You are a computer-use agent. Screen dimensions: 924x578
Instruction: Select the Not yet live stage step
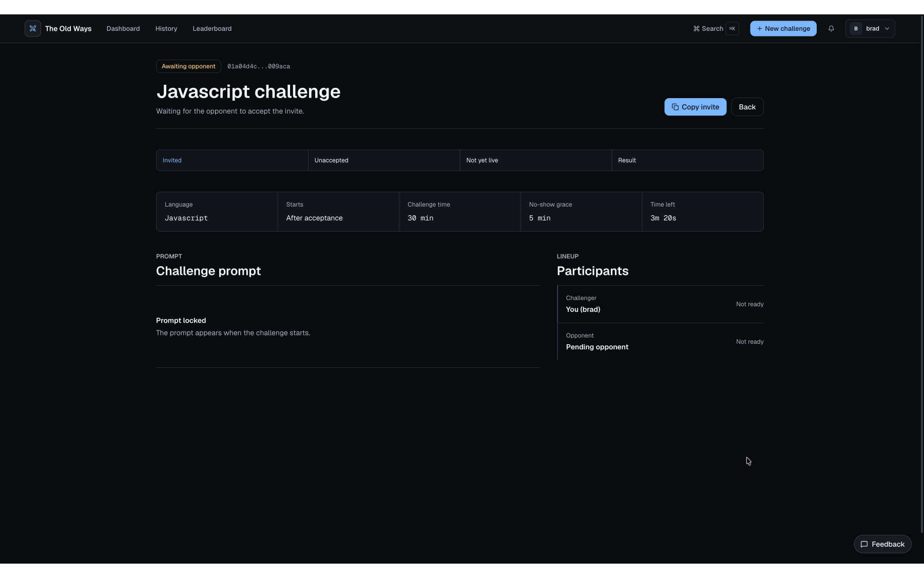pyautogui.click(x=536, y=160)
